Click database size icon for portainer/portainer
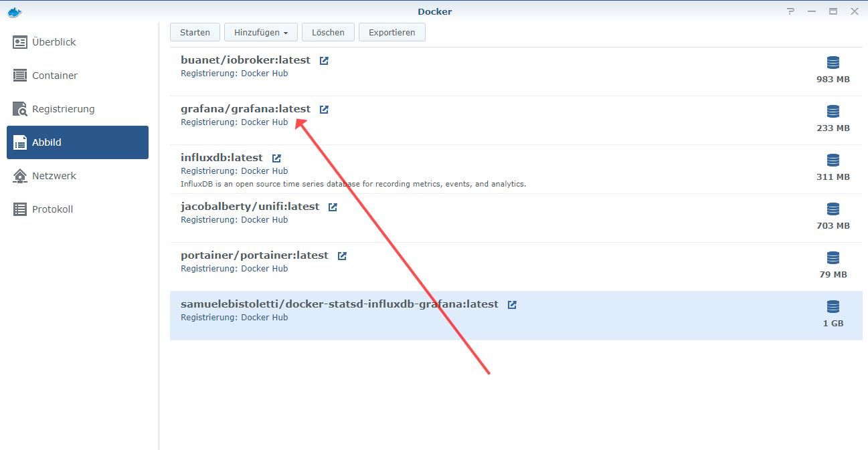The image size is (868, 450). tap(833, 258)
